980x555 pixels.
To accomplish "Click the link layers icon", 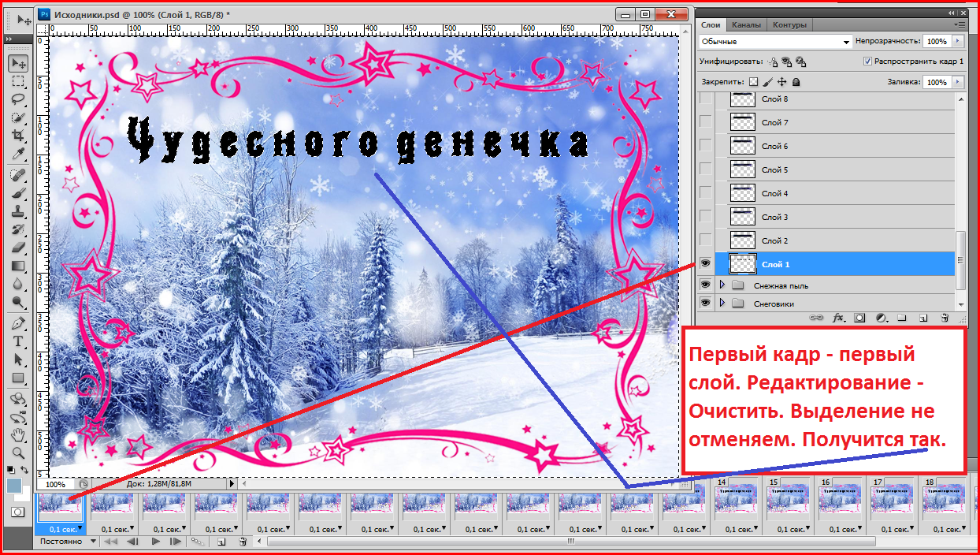I will [x=816, y=318].
